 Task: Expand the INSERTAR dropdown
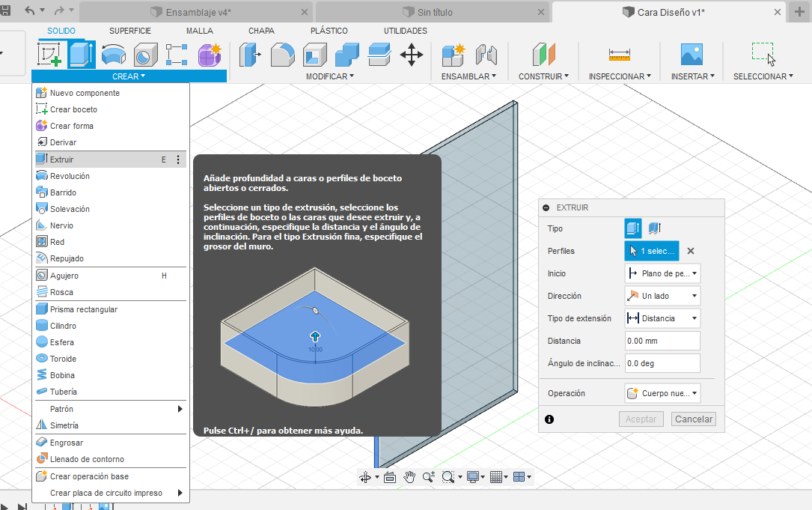pyautogui.click(x=692, y=76)
